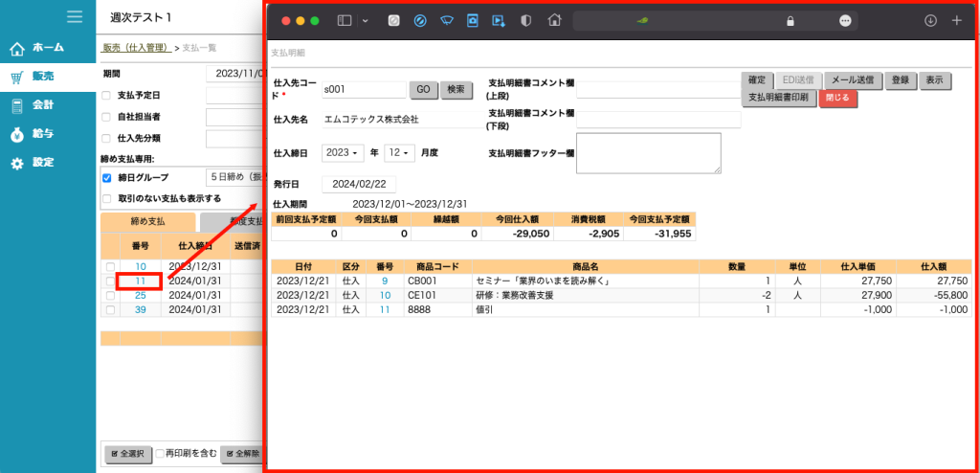The width and height of the screenshot is (980, 473).
Task: Open the 2023 year dropdown for 仕入締日
Action: point(343,152)
